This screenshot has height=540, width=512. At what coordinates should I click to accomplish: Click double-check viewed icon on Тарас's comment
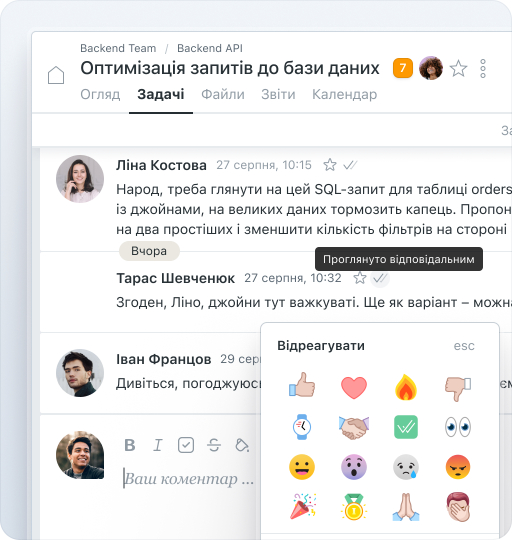[x=380, y=278]
